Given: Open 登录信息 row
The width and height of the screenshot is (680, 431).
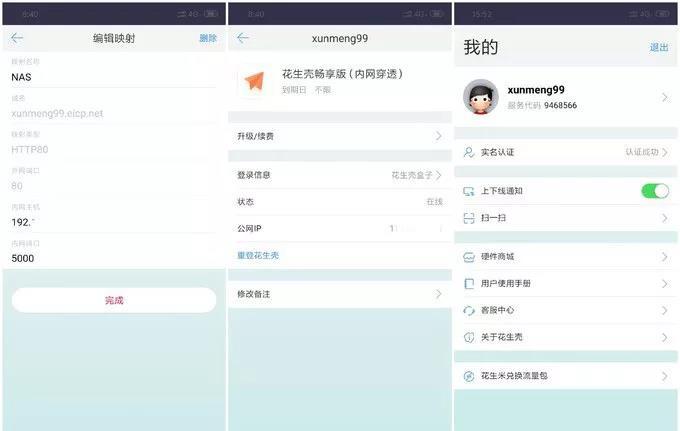Looking at the screenshot, I should [x=340, y=175].
